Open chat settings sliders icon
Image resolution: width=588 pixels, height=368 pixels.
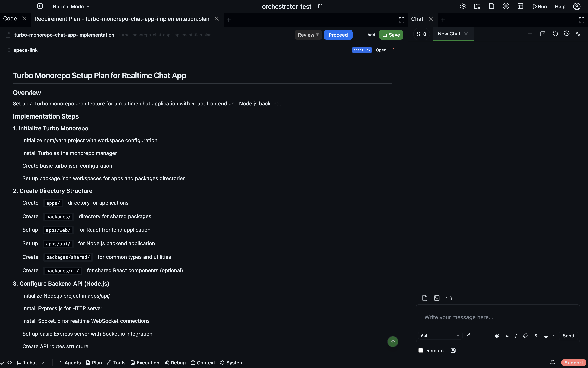(x=578, y=34)
